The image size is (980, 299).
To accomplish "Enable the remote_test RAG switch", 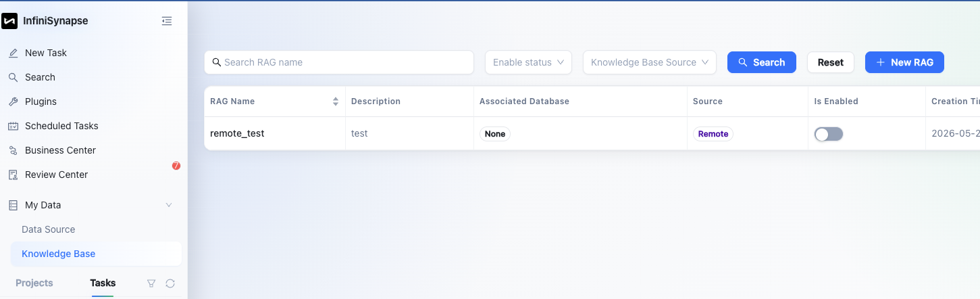I will [829, 134].
